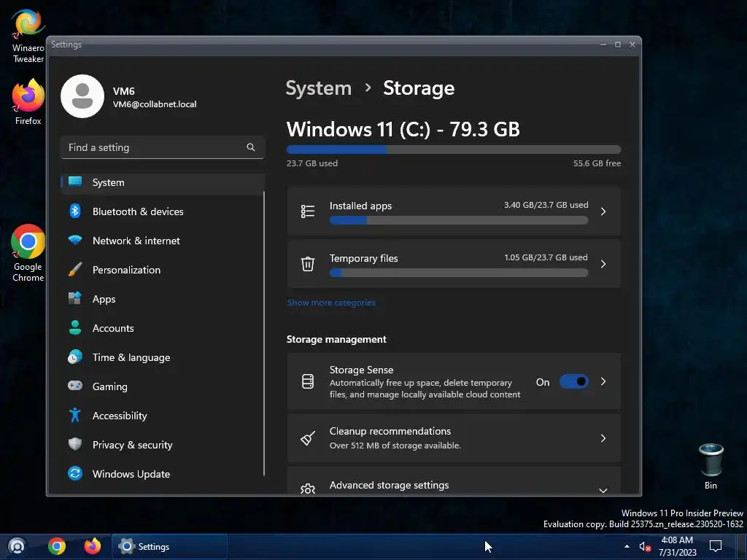Image resolution: width=747 pixels, height=560 pixels.
Task: Go to Network & internet settings
Action: click(x=163, y=241)
